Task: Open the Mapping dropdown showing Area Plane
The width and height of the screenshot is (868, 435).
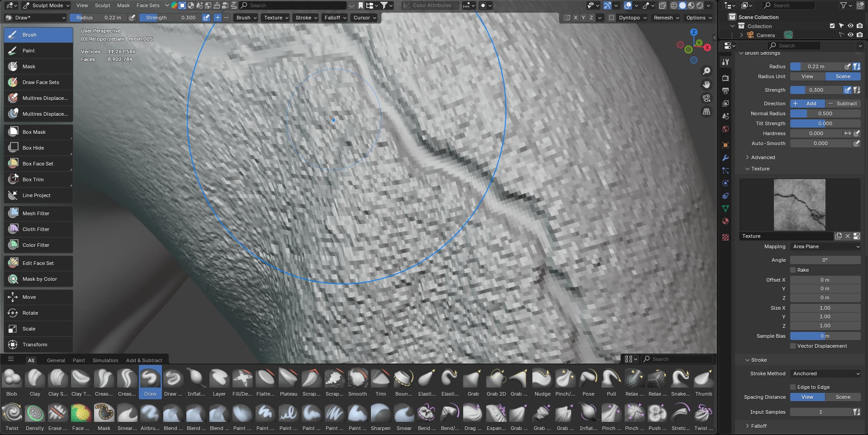Action: [x=825, y=246]
